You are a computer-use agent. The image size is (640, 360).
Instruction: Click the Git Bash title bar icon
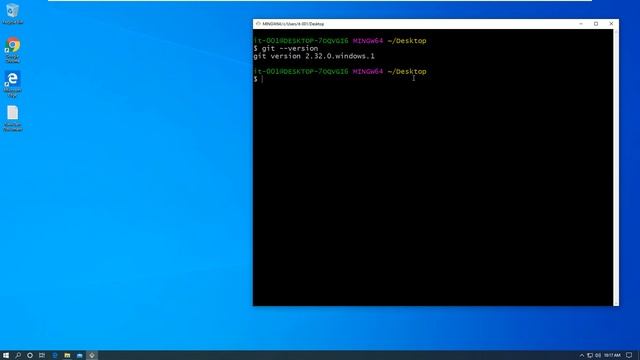click(258, 24)
